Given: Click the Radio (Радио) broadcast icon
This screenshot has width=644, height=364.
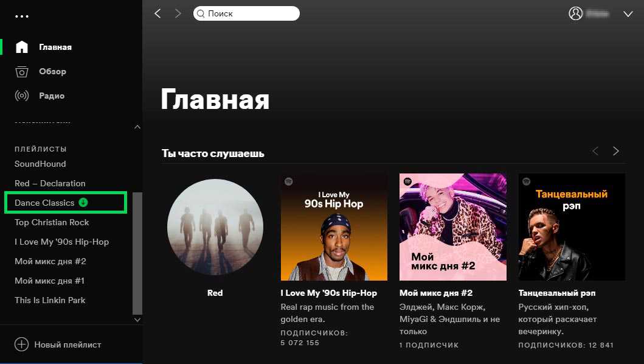Looking at the screenshot, I should click(x=22, y=96).
